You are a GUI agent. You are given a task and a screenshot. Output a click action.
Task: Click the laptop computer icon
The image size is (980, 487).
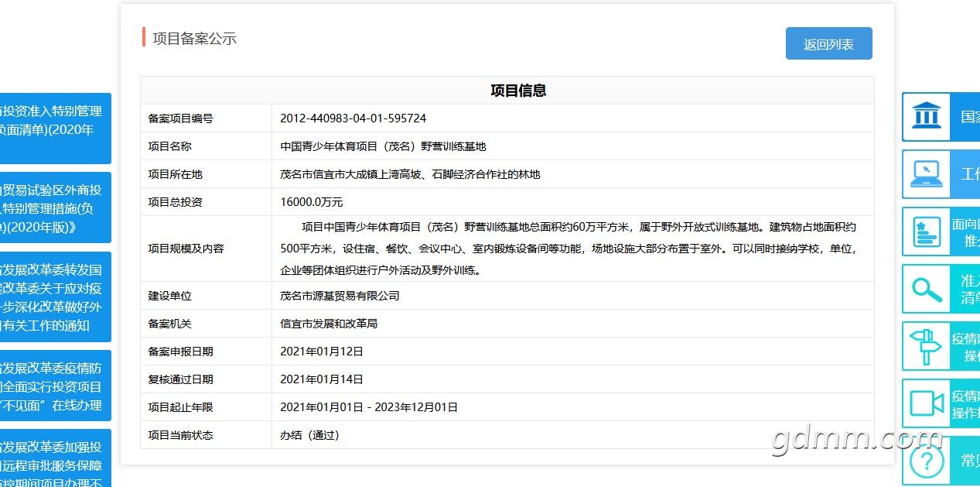coord(925,174)
